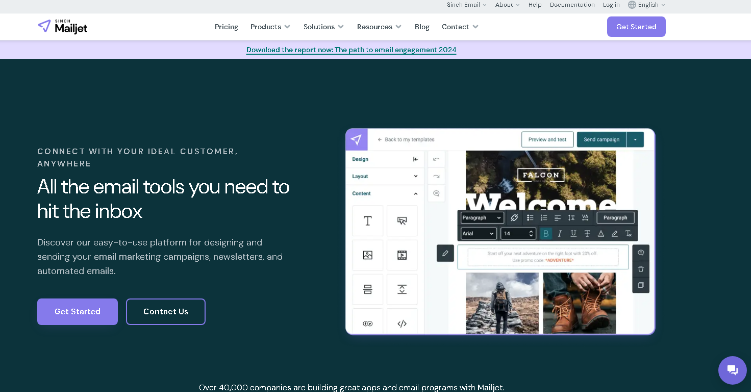Open the Pricing page
Image resolution: width=751 pixels, height=392 pixels.
pyautogui.click(x=226, y=27)
